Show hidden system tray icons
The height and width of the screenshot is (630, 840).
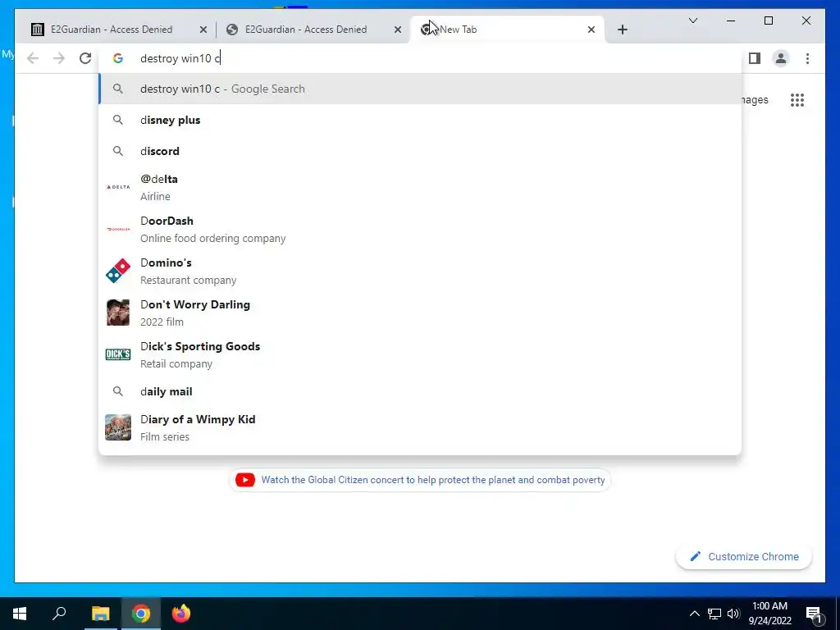point(694,614)
